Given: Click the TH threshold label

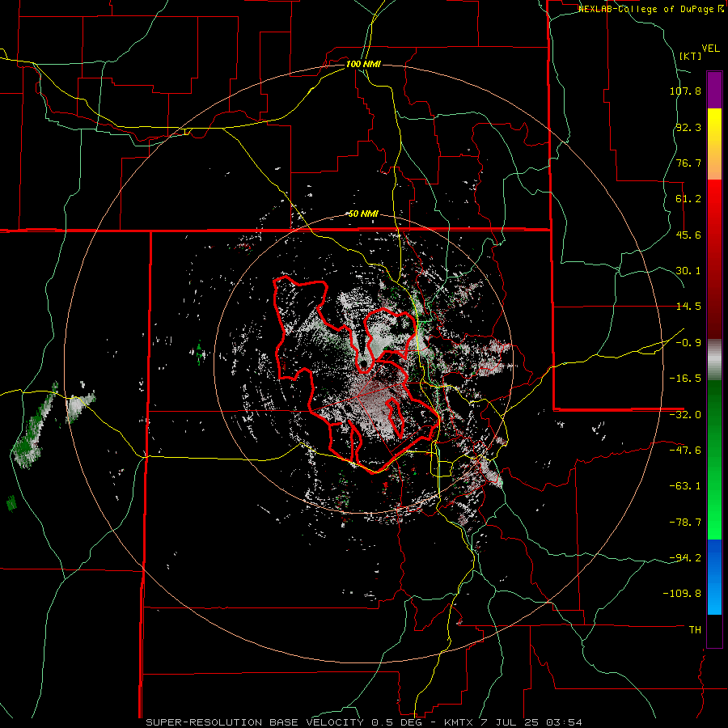Looking at the screenshot, I should tap(695, 630).
